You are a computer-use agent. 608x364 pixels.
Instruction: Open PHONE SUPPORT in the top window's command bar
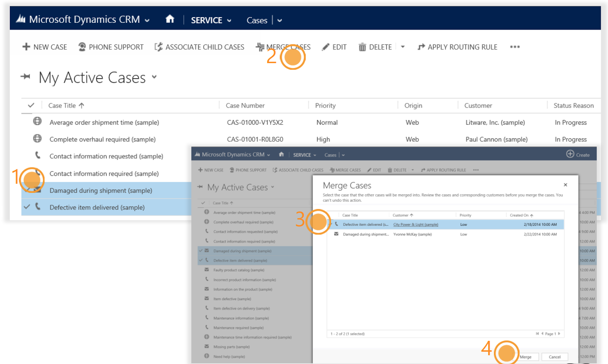111,47
